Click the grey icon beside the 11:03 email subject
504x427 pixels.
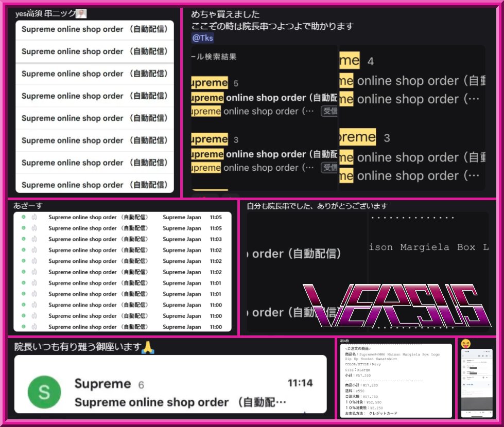point(34,239)
